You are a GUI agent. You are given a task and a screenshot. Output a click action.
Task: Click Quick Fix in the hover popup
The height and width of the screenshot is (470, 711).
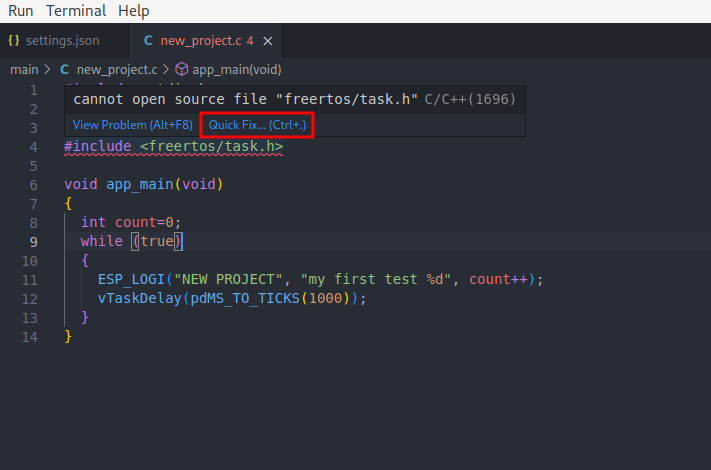point(257,125)
